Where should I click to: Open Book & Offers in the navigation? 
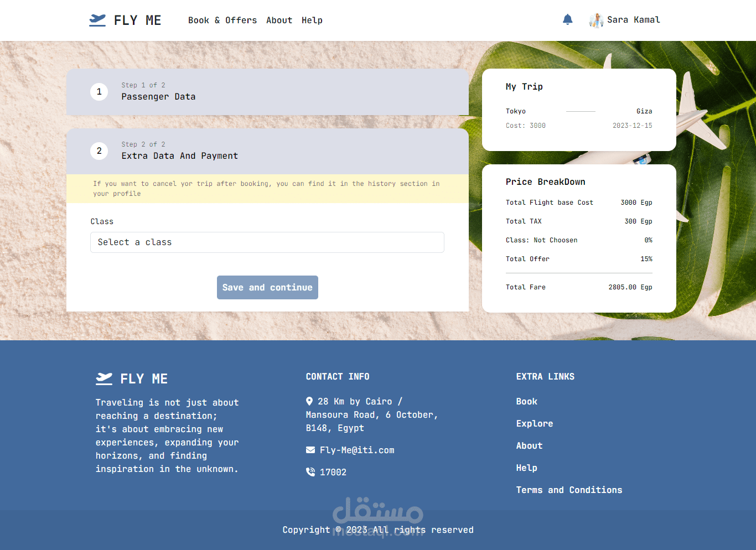222,20
